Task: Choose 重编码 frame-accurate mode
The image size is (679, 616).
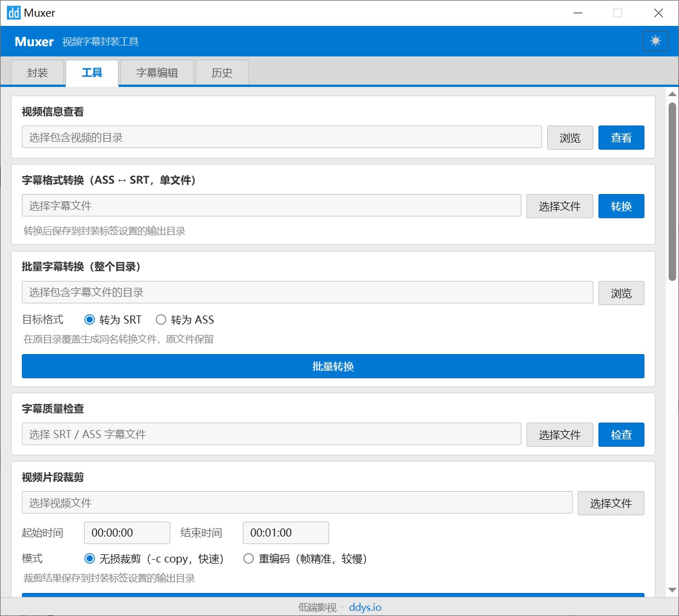Action: (x=249, y=558)
